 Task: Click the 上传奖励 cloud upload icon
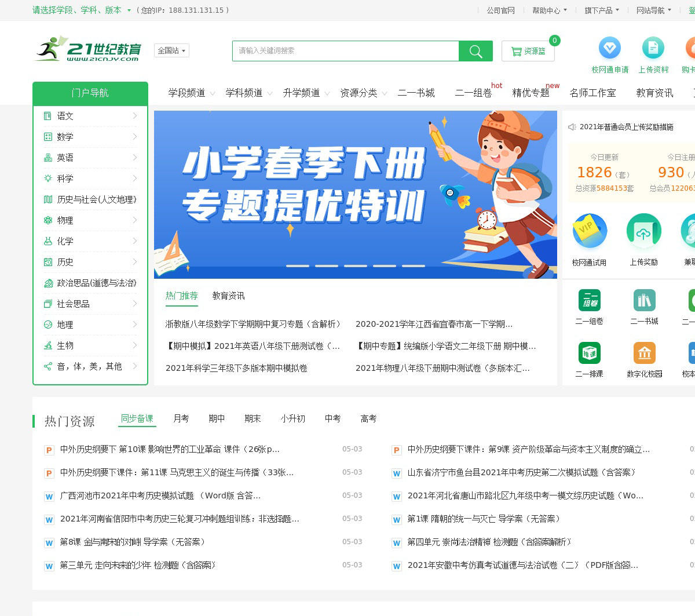643,231
